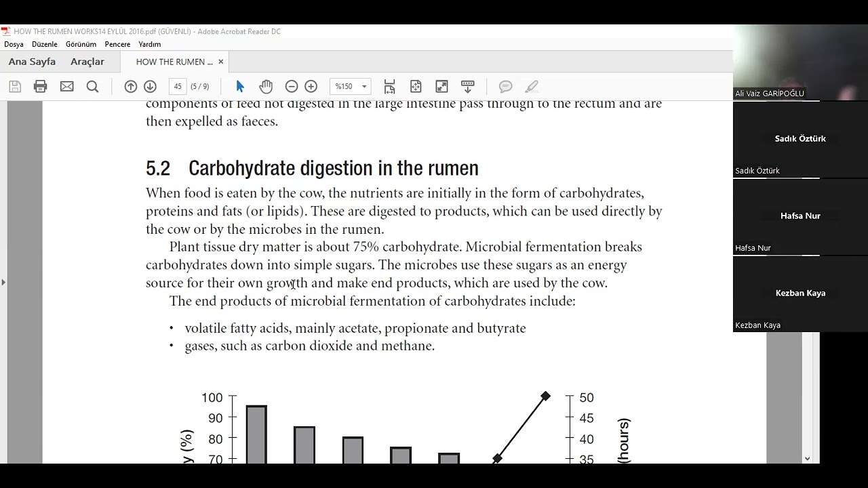
Task: Activate the Hand pan tool
Action: 266,86
